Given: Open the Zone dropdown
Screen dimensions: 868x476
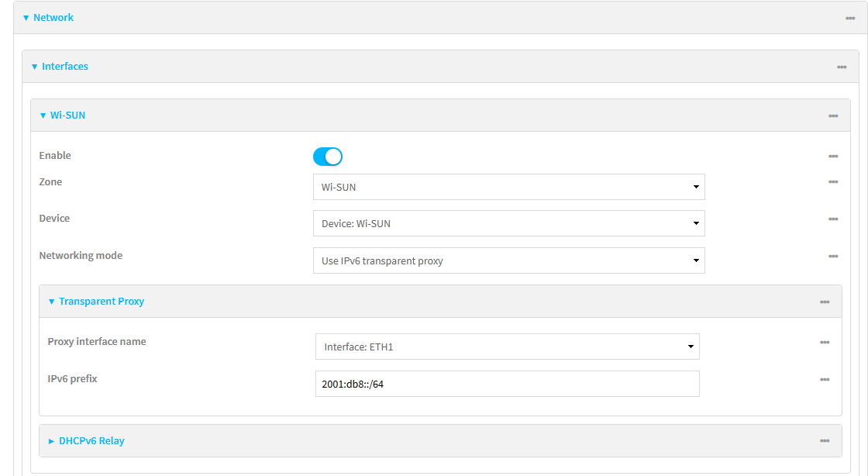Looking at the screenshot, I should 695,187.
